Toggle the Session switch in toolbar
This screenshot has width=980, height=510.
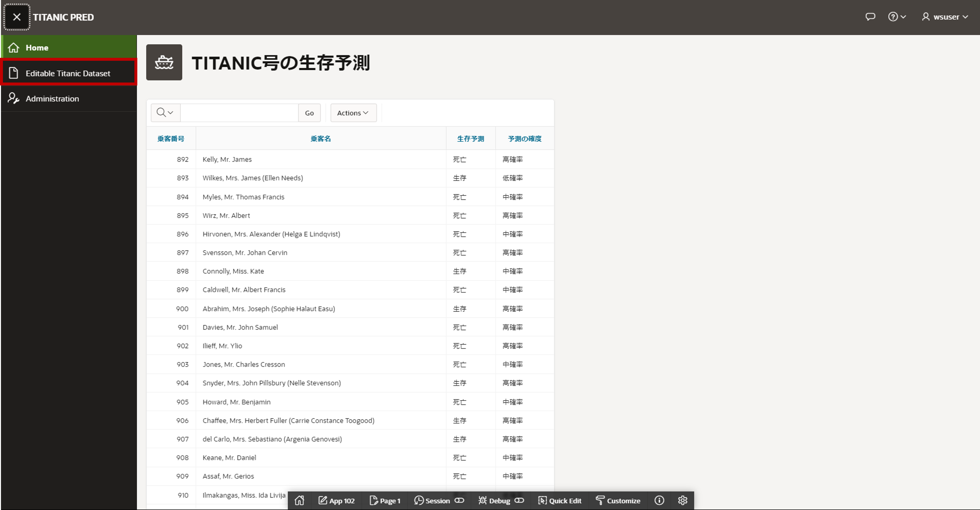tap(460, 501)
